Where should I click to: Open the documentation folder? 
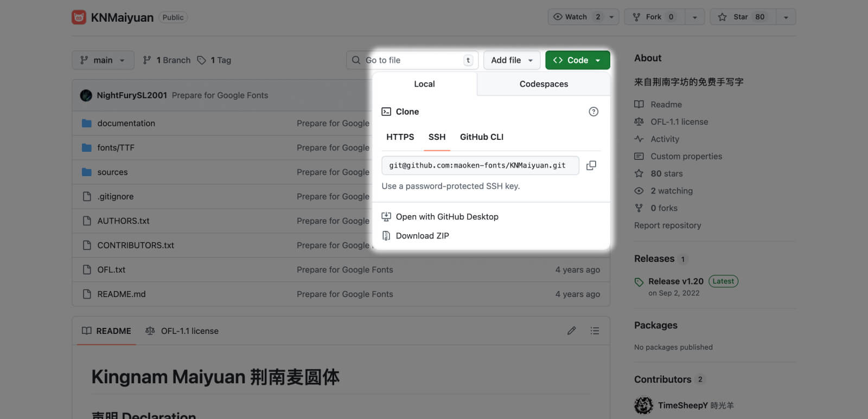(126, 123)
